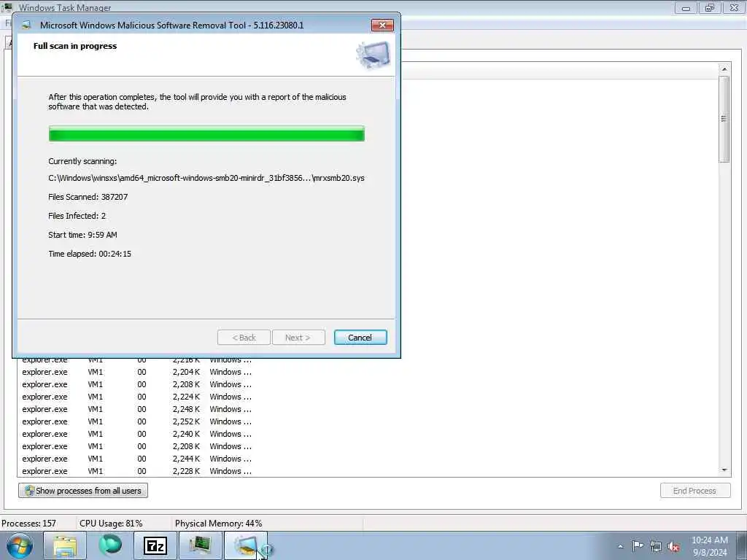Open the clock showing 10:24 AM
747x560 pixels.
[x=709, y=546]
